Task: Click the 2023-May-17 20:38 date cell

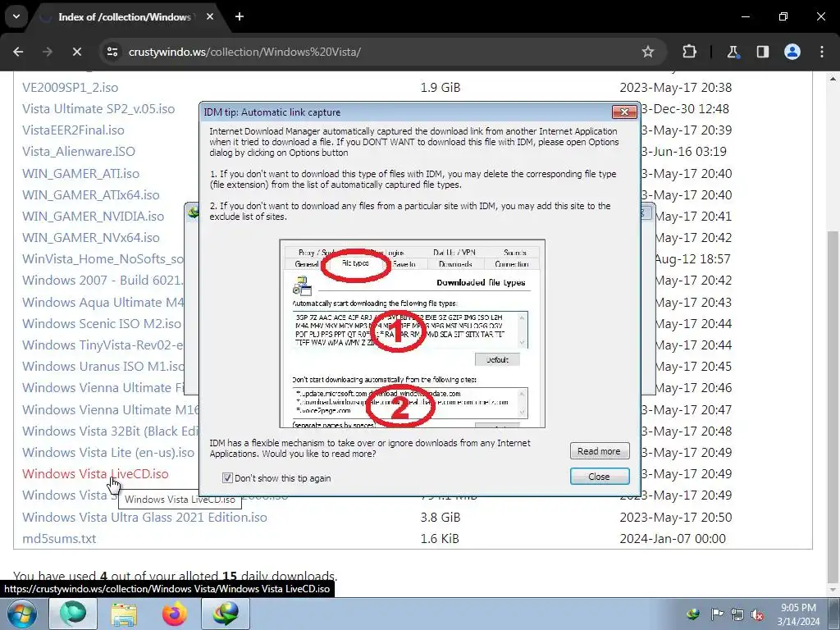Action: pyautogui.click(x=676, y=87)
